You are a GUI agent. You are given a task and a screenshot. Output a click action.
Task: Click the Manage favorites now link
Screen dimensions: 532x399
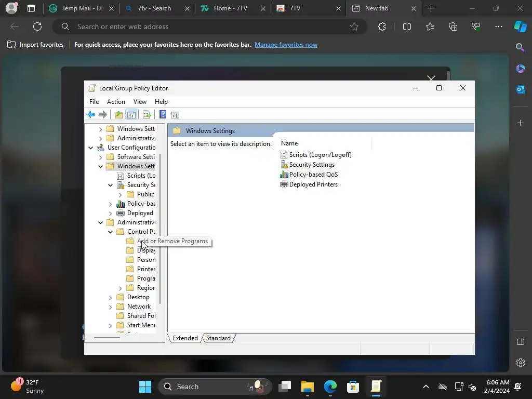[286, 45]
